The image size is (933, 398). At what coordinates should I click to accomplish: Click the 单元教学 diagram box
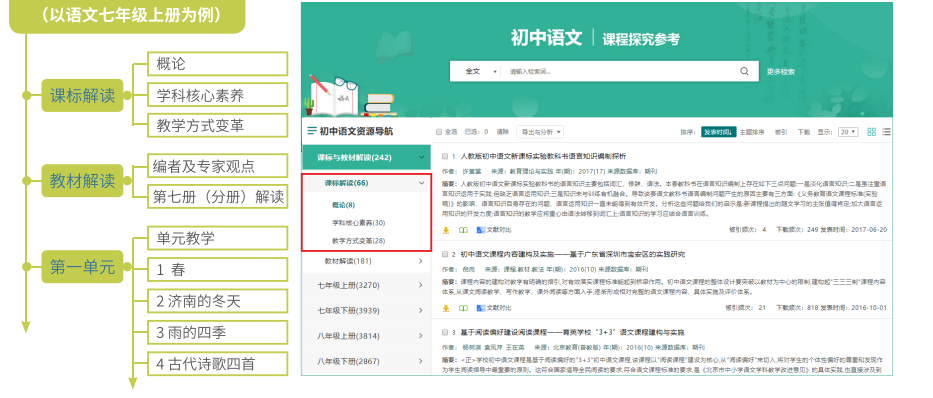(x=217, y=239)
